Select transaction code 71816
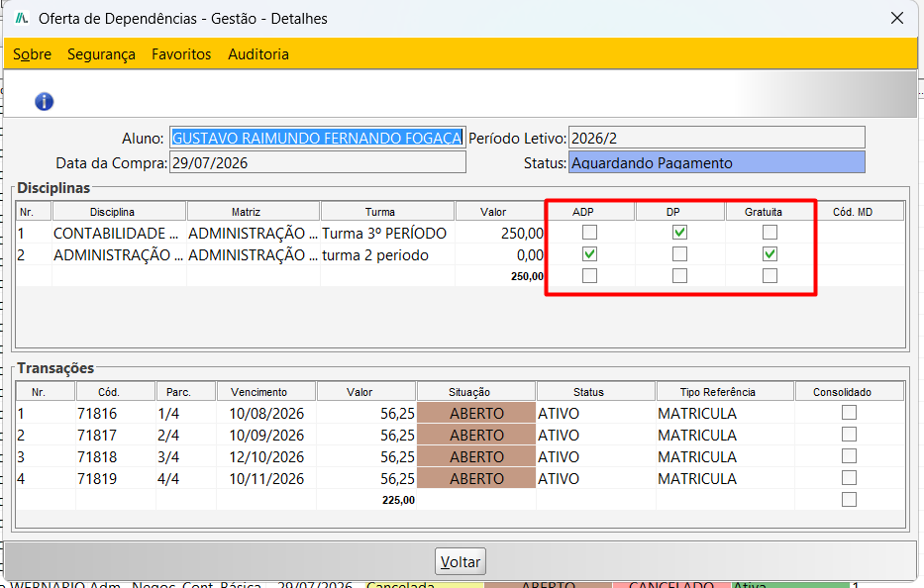Screen dimensions: 924x588 tap(116, 414)
